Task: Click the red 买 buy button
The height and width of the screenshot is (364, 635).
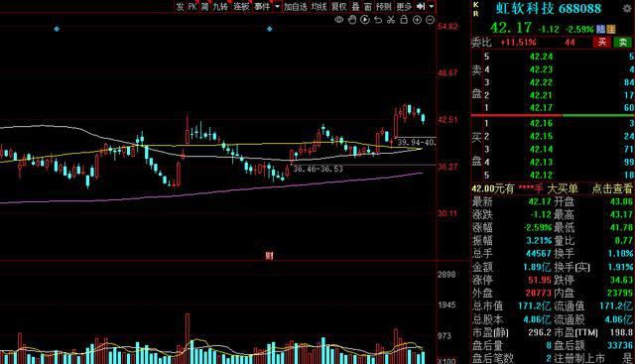Action: click(602, 42)
